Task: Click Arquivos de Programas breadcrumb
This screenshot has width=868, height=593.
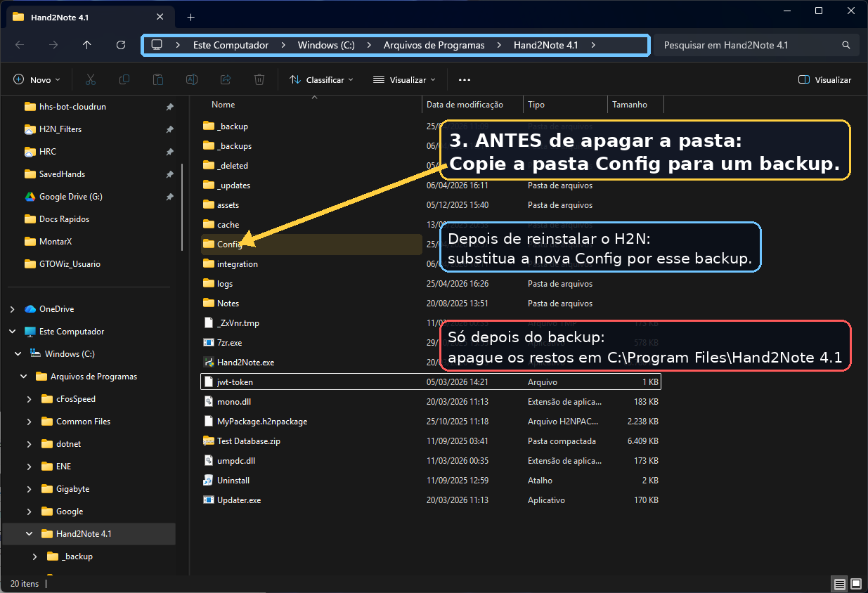Action: (434, 45)
